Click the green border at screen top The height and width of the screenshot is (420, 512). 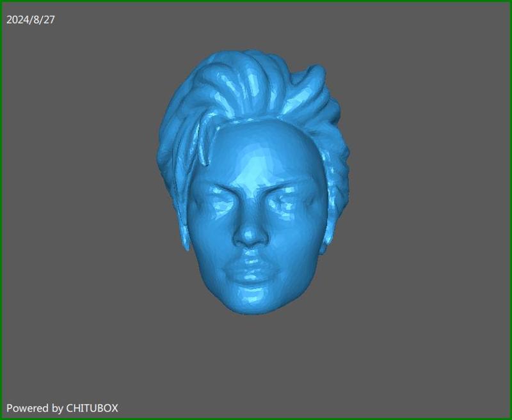point(256,3)
